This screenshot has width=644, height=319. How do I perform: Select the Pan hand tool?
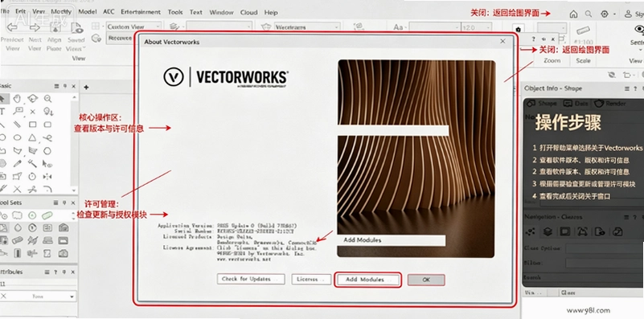pyautogui.click(x=17, y=99)
